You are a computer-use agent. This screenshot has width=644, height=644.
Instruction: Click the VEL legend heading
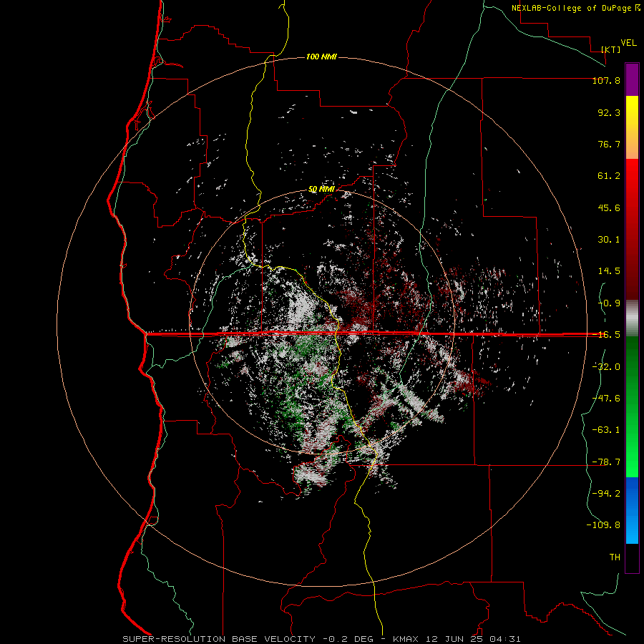(x=628, y=43)
